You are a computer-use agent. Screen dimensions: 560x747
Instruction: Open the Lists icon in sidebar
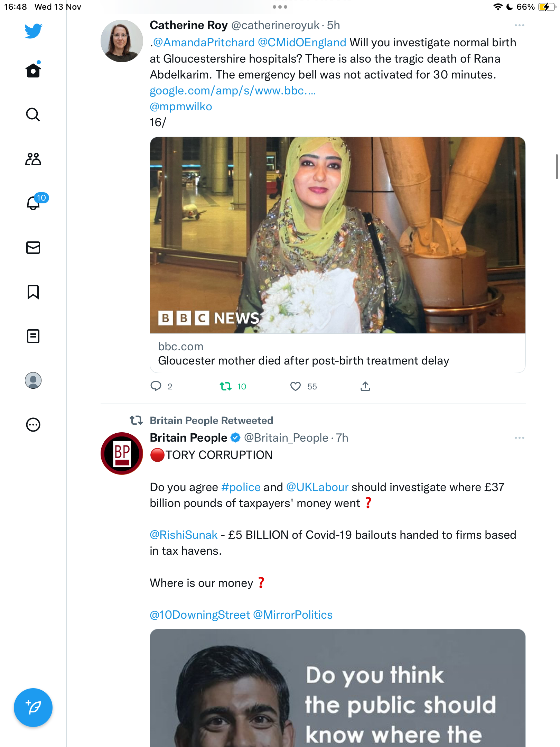(x=33, y=336)
